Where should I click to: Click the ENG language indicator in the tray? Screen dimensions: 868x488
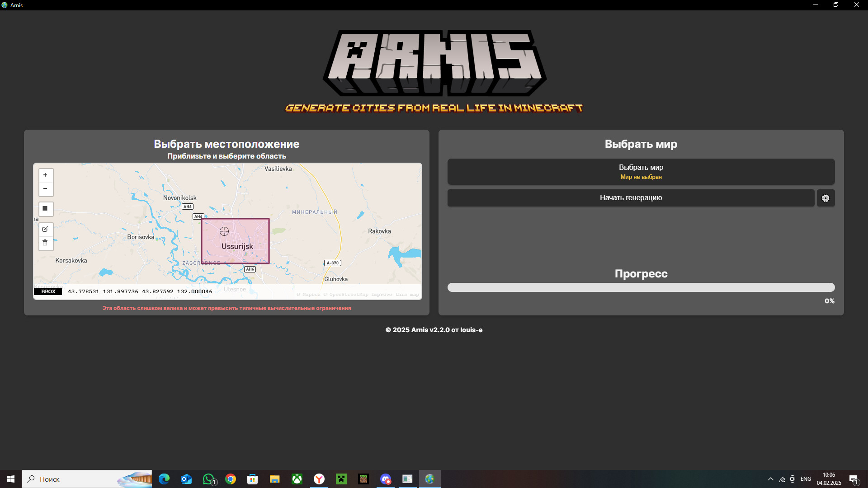(x=807, y=479)
